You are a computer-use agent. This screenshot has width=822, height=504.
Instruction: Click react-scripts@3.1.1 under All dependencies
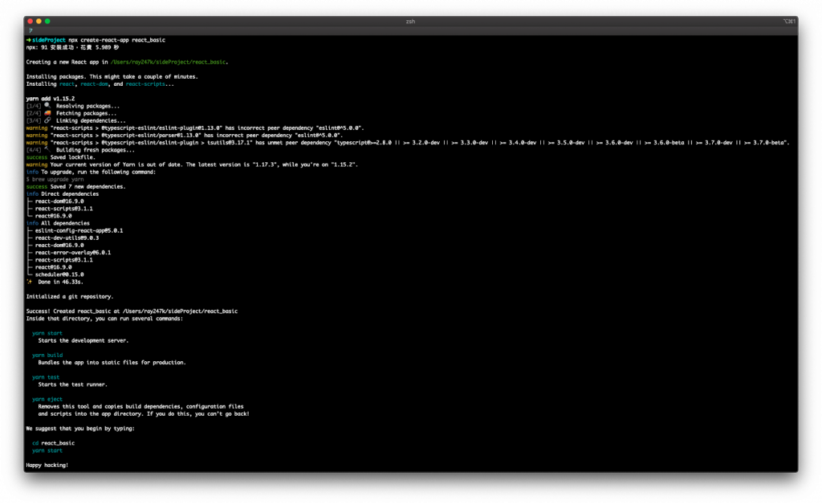tap(64, 260)
